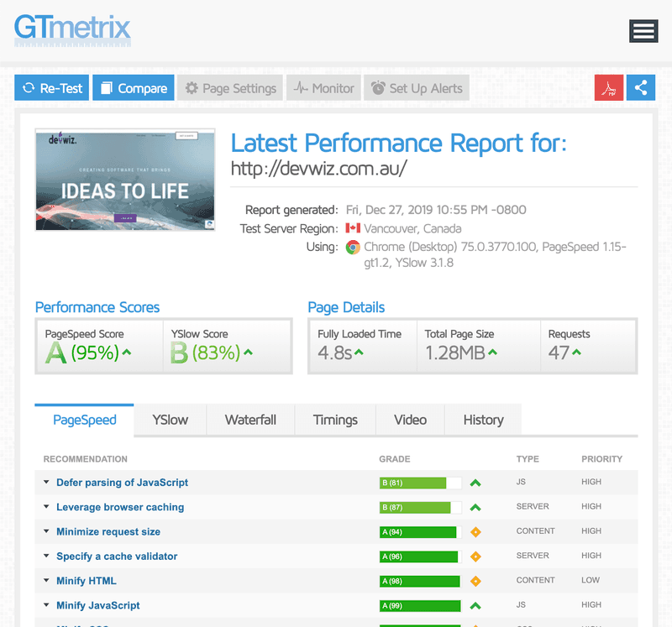The height and width of the screenshot is (627, 672).
Task: Click the Chrome browser icon
Action: (x=353, y=247)
